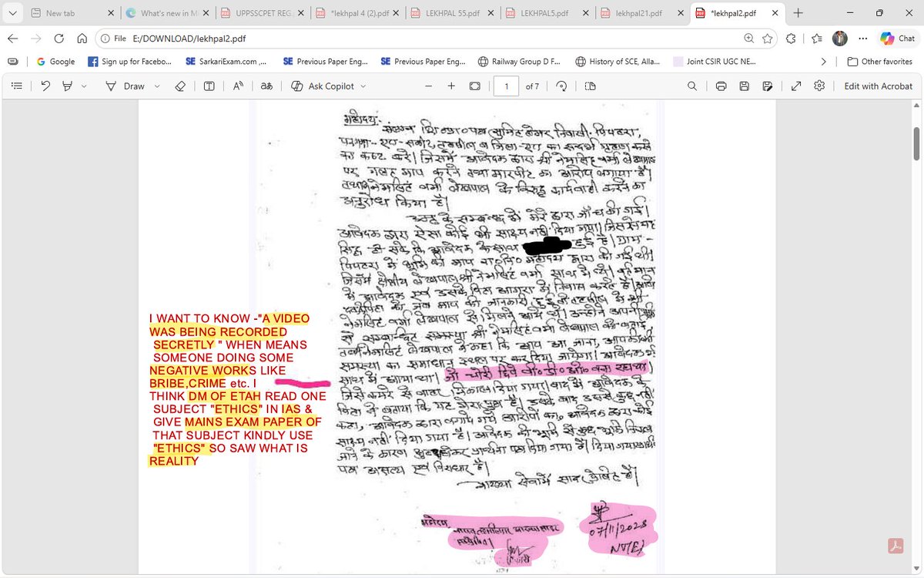Close the LEKHPAL 55.pdf tab

pyautogui.click(x=489, y=13)
